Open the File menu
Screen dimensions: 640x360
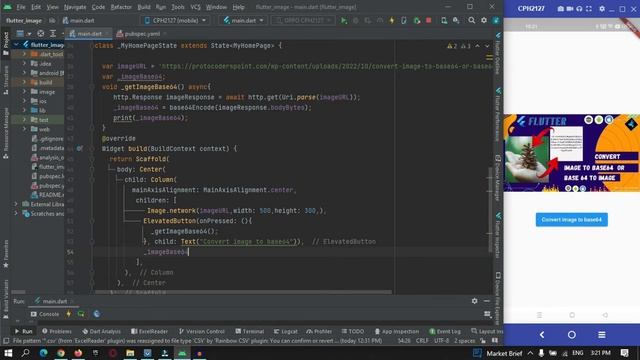[x=21, y=7]
